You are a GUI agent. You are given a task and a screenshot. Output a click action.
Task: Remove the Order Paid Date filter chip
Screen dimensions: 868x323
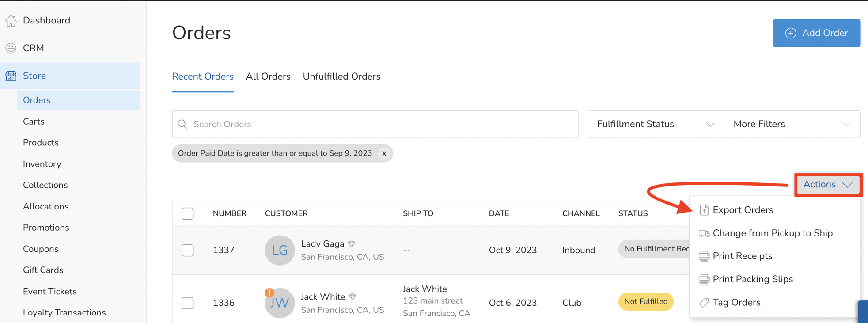[x=384, y=153]
